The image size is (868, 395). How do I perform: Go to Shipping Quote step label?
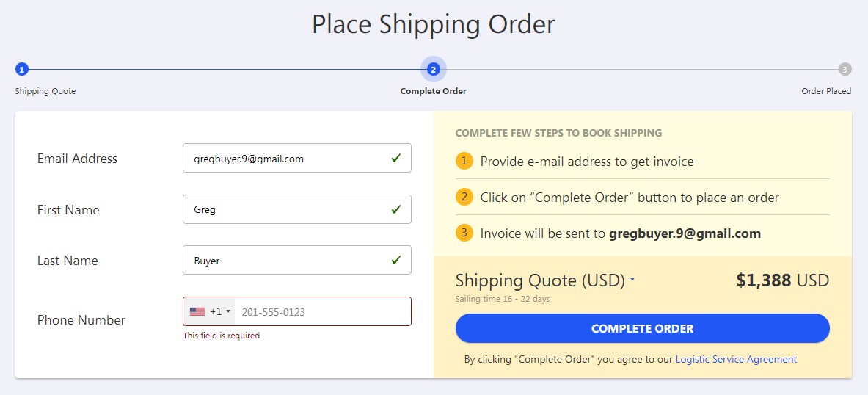(45, 91)
